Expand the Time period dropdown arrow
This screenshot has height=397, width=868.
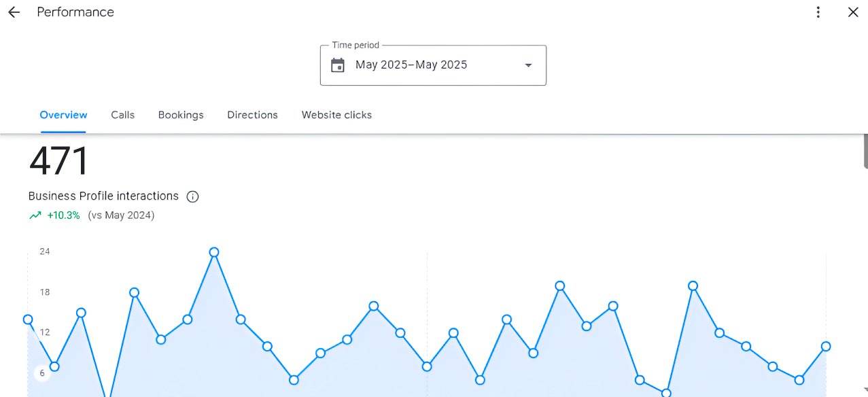coord(528,65)
